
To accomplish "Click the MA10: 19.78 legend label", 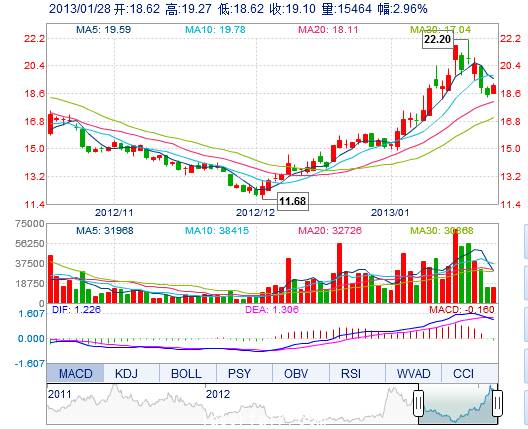I will click(216, 30).
